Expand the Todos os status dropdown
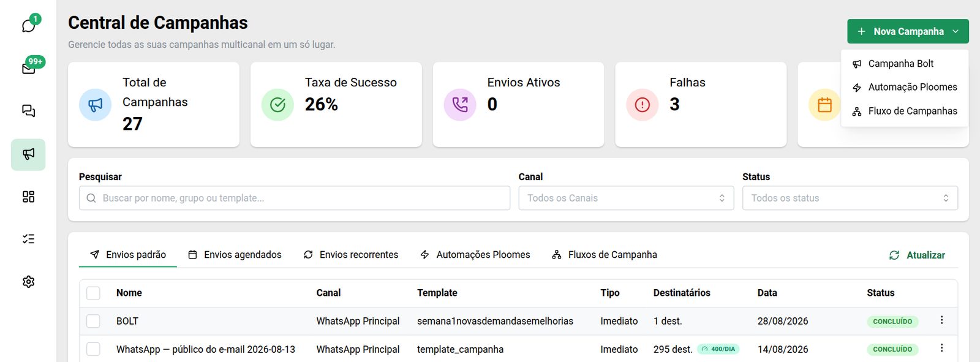The height and width of the screenshot is (362, 980). coord(850,198)
